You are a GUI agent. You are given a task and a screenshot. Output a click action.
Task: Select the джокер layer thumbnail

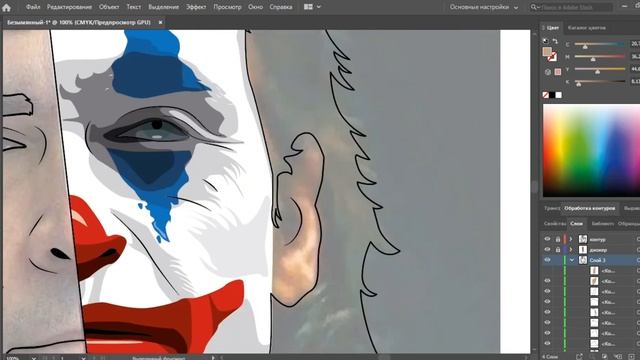(x=583, y=249)
